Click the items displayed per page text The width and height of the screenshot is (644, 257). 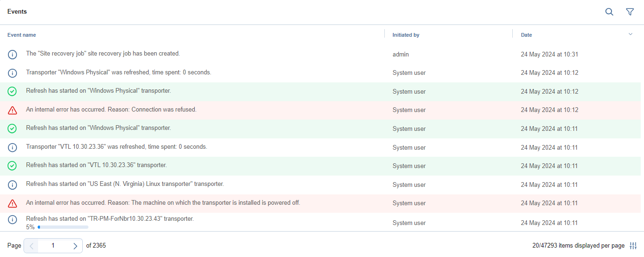(578, 246)
